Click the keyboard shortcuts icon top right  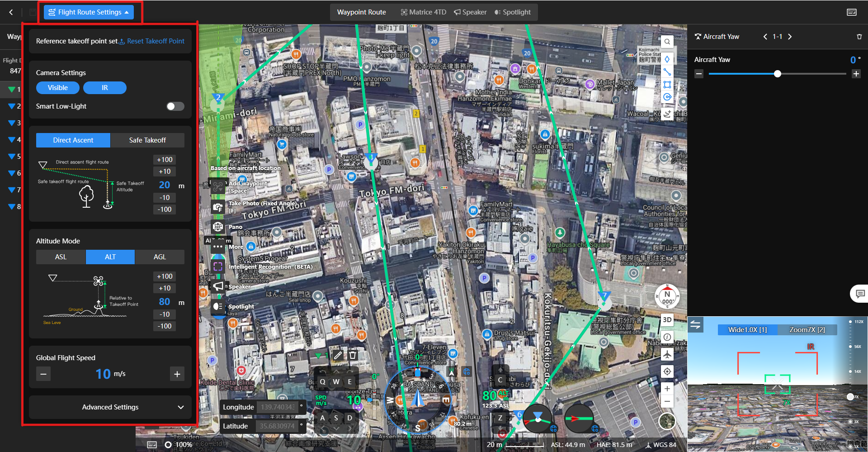pos(852,12)
